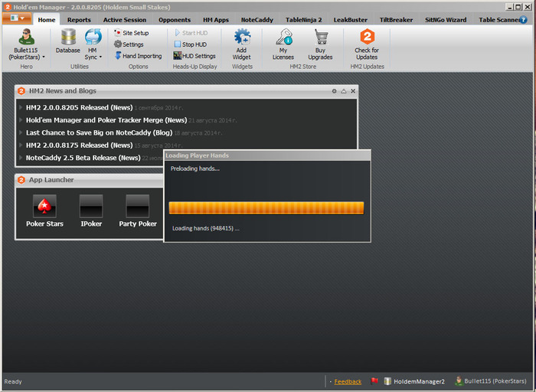Open the Bullet115 hero dropdown arrow
The image size is (536, 392).
tap(44, 57)
